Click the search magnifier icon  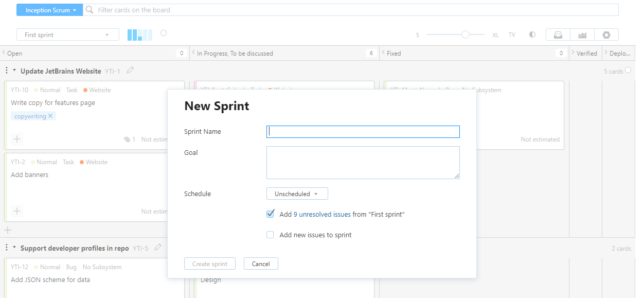tap(90, 10)
